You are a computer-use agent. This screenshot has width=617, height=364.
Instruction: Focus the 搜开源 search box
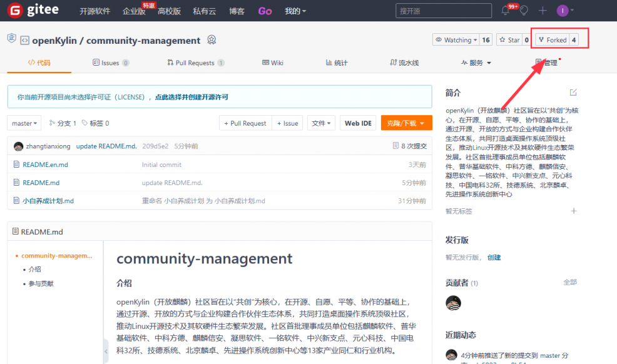444,11
